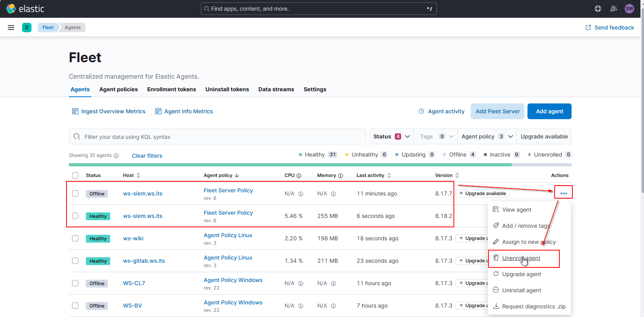Viewport: 644px width, 317px height.
Task: Open the SW user profile avatar
Action: point(629,9)
